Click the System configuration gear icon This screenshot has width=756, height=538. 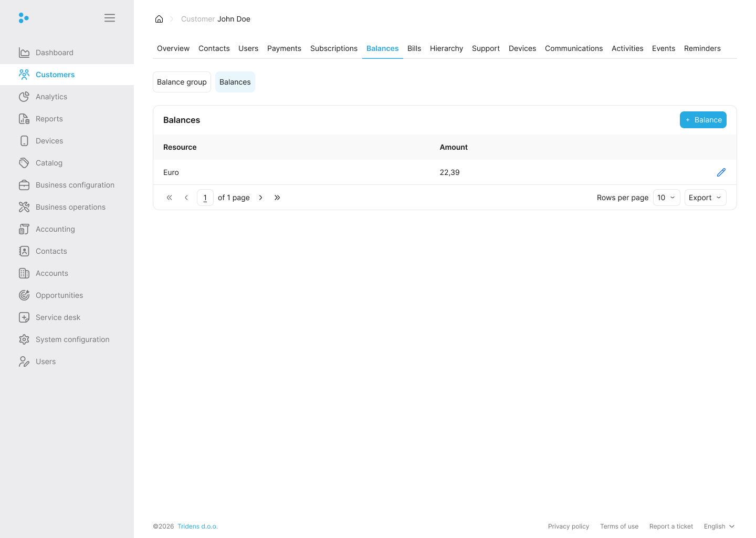pos(24,339)
